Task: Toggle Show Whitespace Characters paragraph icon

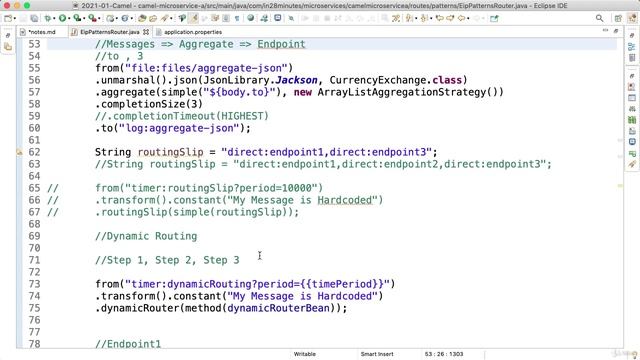Action: tap(237, 18)
